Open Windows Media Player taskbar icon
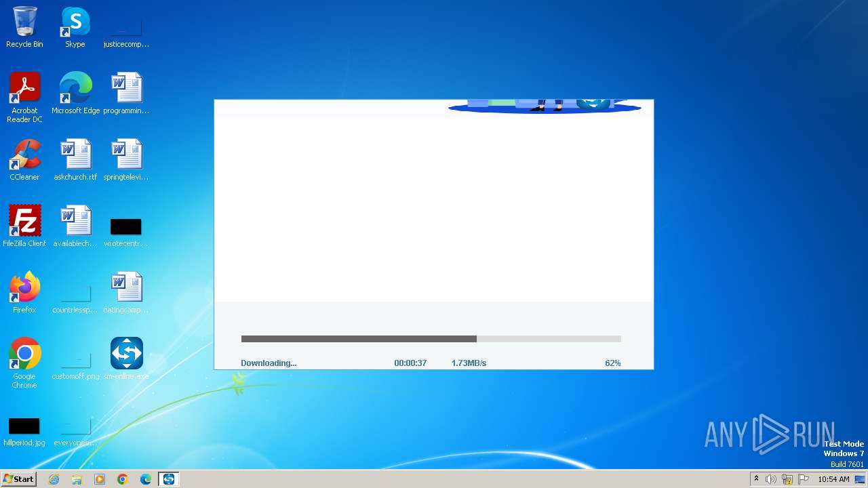Screen dimensions: 868x488 pyautogui.click(x=100, y=479)
